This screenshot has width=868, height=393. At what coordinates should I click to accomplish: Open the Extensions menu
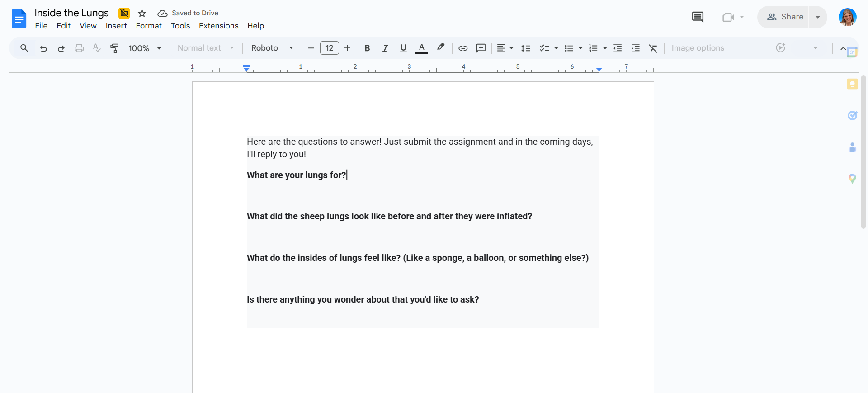click(x=218, y=26)
